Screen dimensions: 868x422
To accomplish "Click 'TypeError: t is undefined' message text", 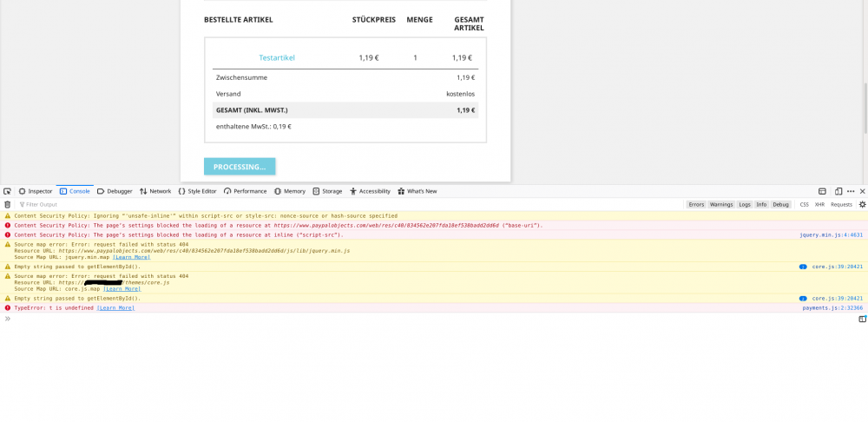I will click(54, 307).
